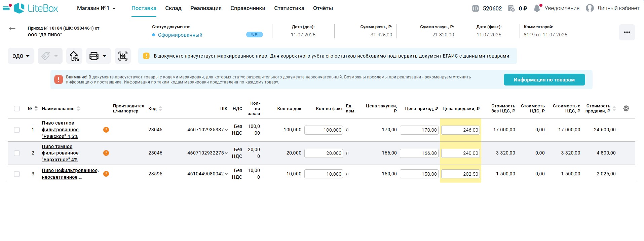Expand barcode list for 4607102932275
This screenshot has width=644, height=241.
(x=226, y=153)
